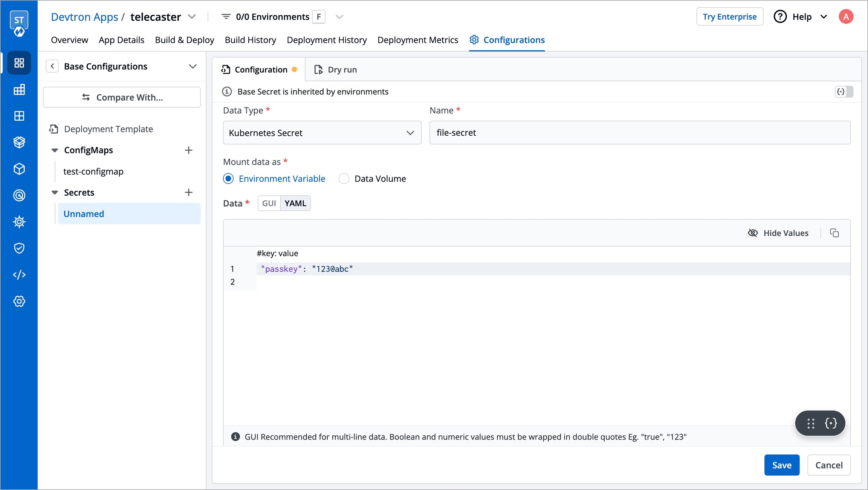
Task: Select the Unnamed secret item
Action: [x=129, y=214]
